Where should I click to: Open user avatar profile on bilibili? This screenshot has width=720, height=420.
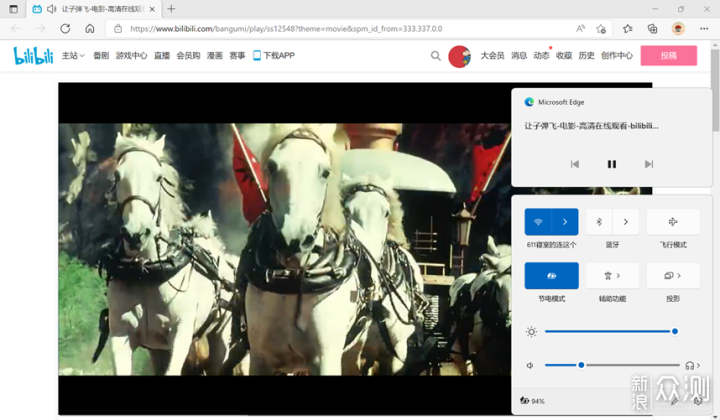pos(460,56)
